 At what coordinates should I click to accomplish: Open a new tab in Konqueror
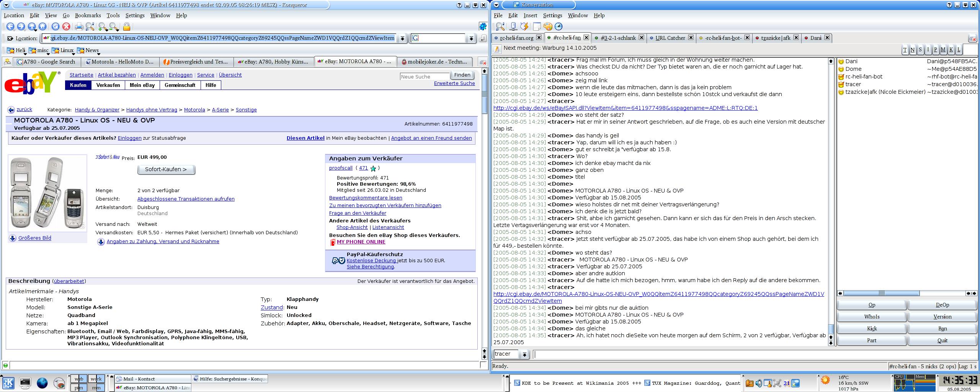click(x=7, y=62)
